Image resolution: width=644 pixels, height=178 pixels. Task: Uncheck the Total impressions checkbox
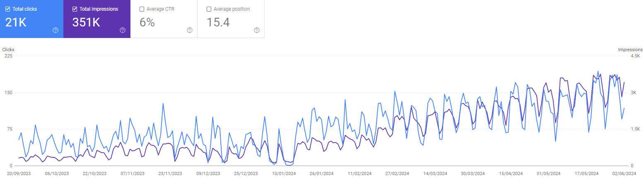coord(75,9)
